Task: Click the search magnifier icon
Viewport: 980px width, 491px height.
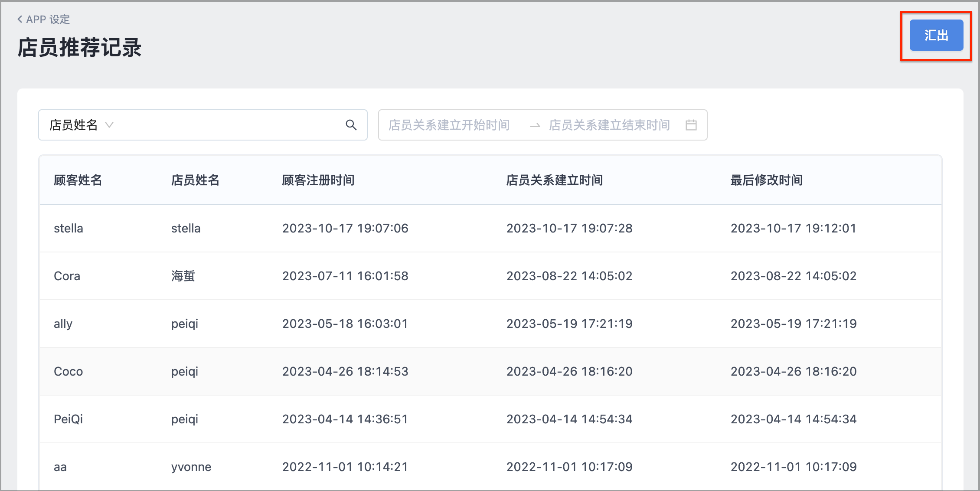Action: pyautogui.click(x=351, y=125)
